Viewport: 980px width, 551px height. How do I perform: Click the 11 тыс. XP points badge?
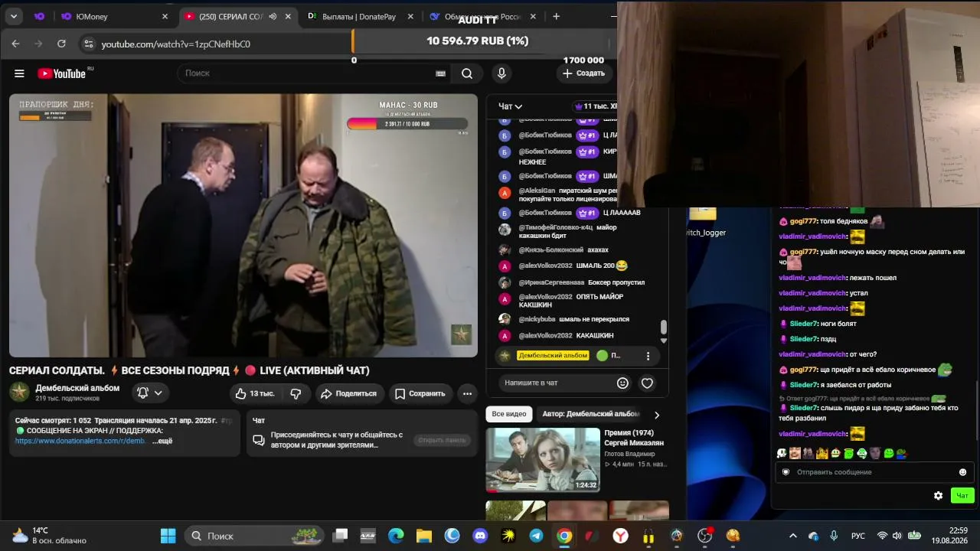tap(596, 106)
